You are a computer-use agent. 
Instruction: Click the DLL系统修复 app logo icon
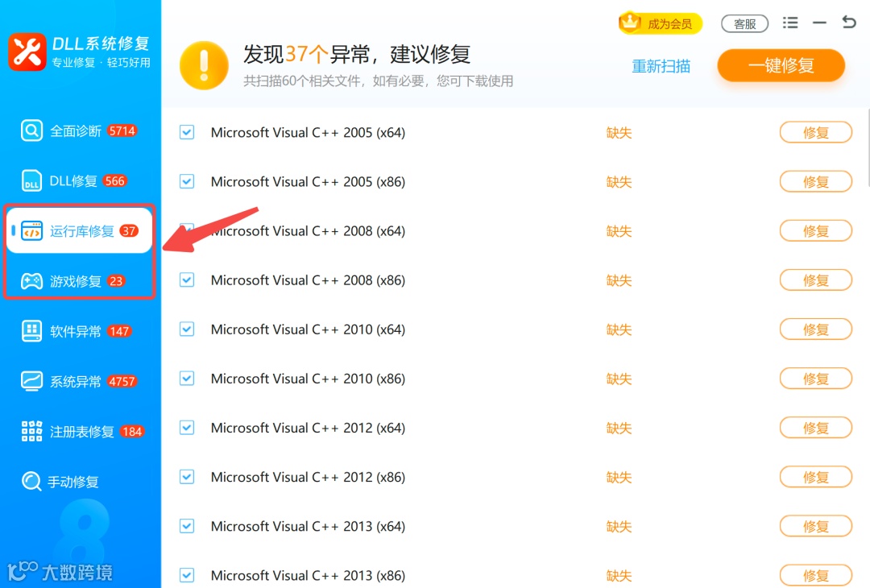coord(27,52)
